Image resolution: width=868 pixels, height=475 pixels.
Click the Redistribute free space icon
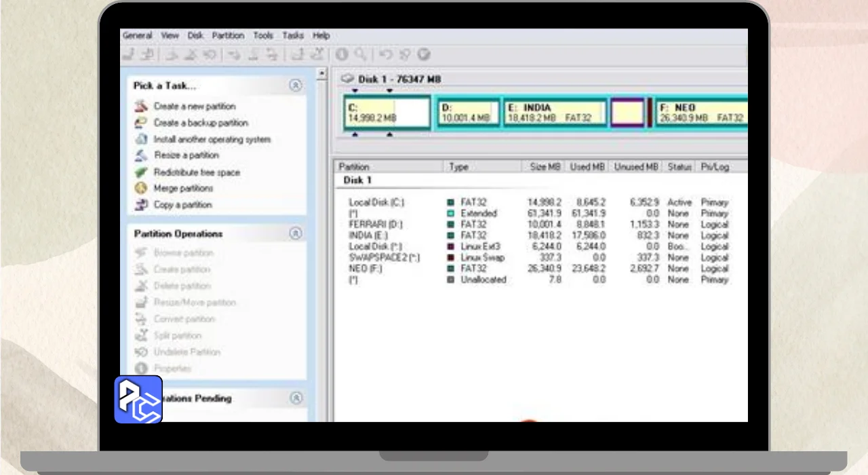[141, 172]
